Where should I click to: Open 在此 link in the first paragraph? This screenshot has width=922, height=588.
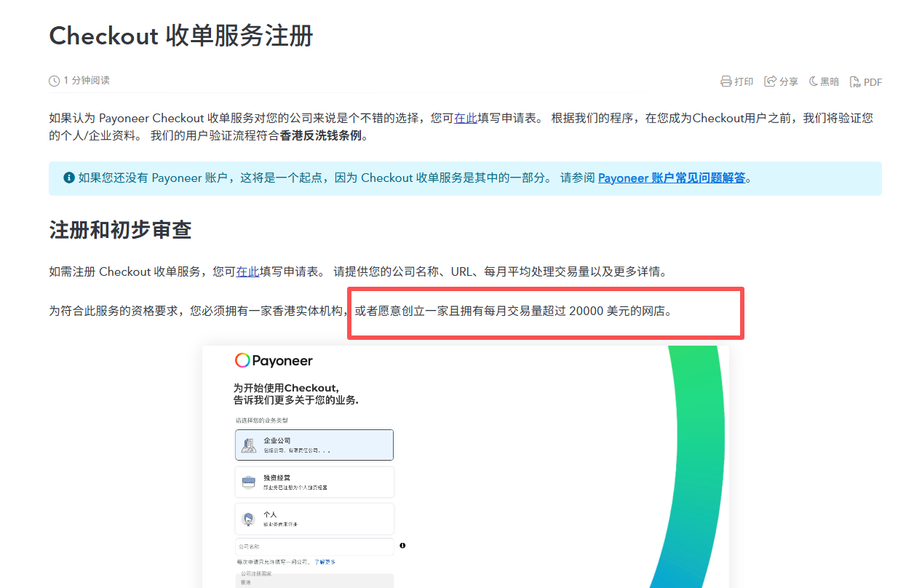point(466,118)
